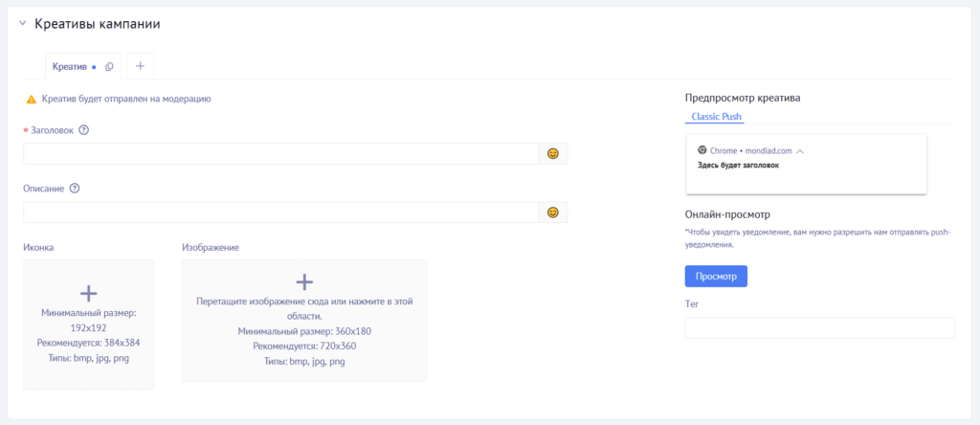
Task: Switch to the Classic Push preview tab
Action: point(716,117)
